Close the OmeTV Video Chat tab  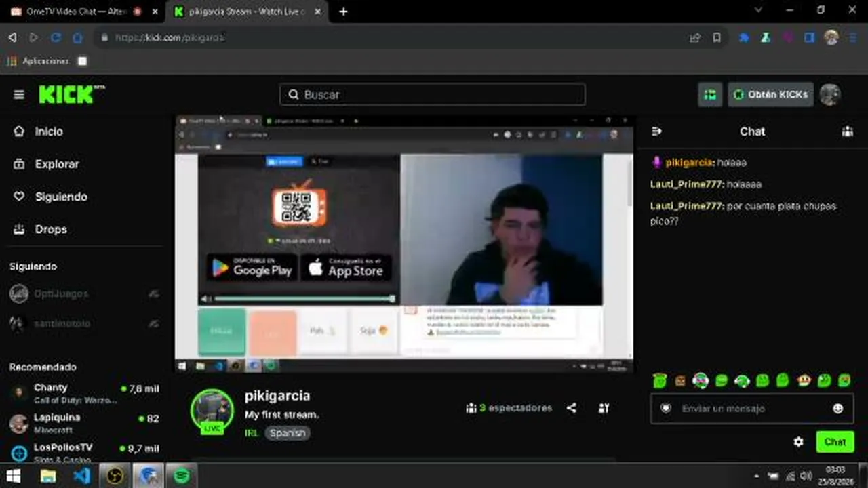coord(155,12)
